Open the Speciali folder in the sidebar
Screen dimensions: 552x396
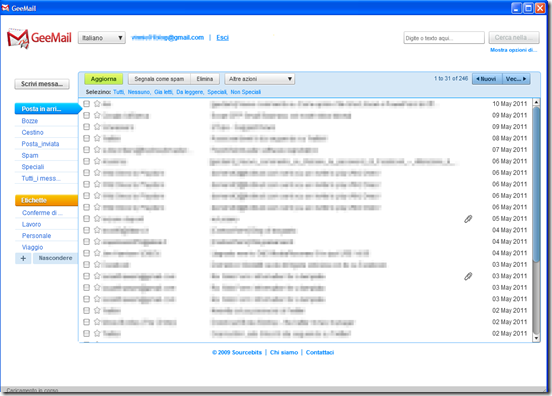click(x=33, y=166)
